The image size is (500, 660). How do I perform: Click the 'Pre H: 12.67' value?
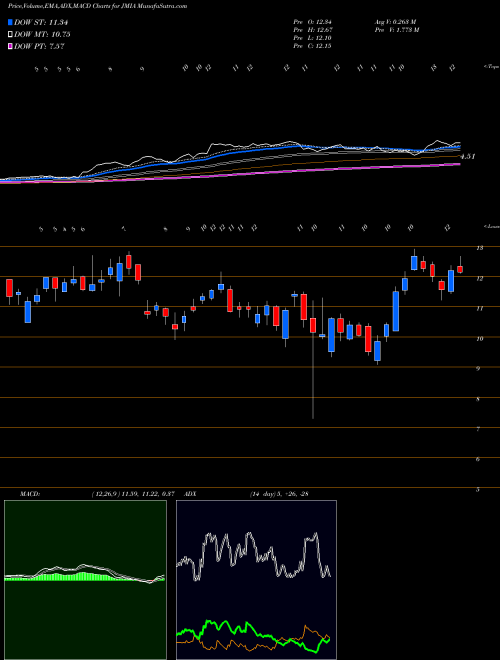(313, 30)
